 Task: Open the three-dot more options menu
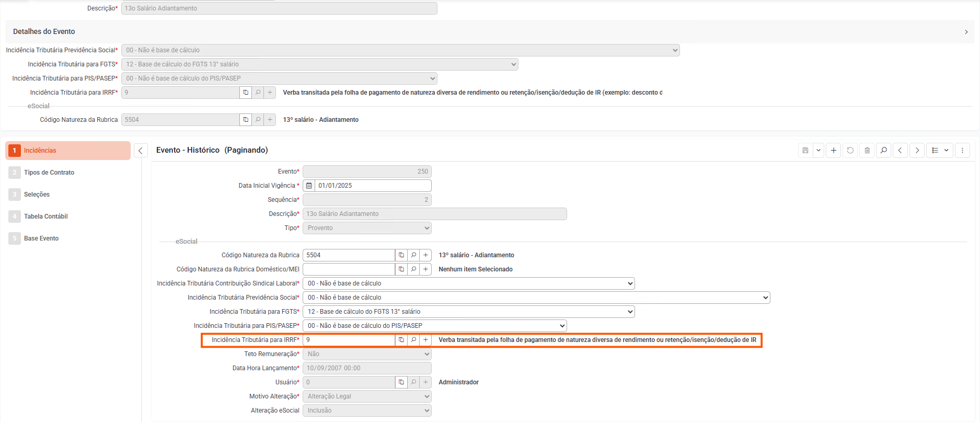pyautogui.click(x=962, y=151)
